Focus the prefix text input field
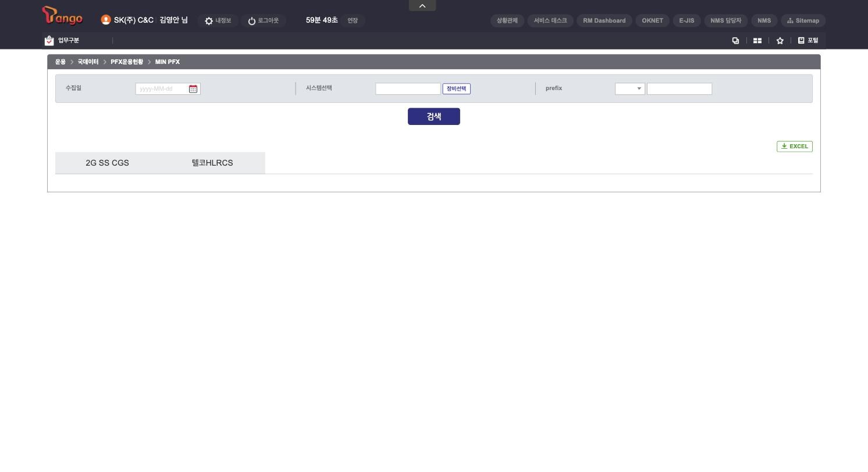 coord(680,88)
